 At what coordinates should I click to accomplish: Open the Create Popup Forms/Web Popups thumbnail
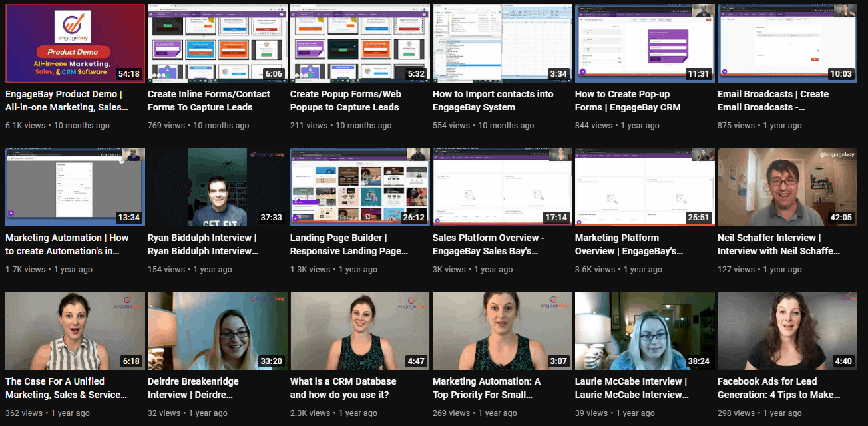359,43
